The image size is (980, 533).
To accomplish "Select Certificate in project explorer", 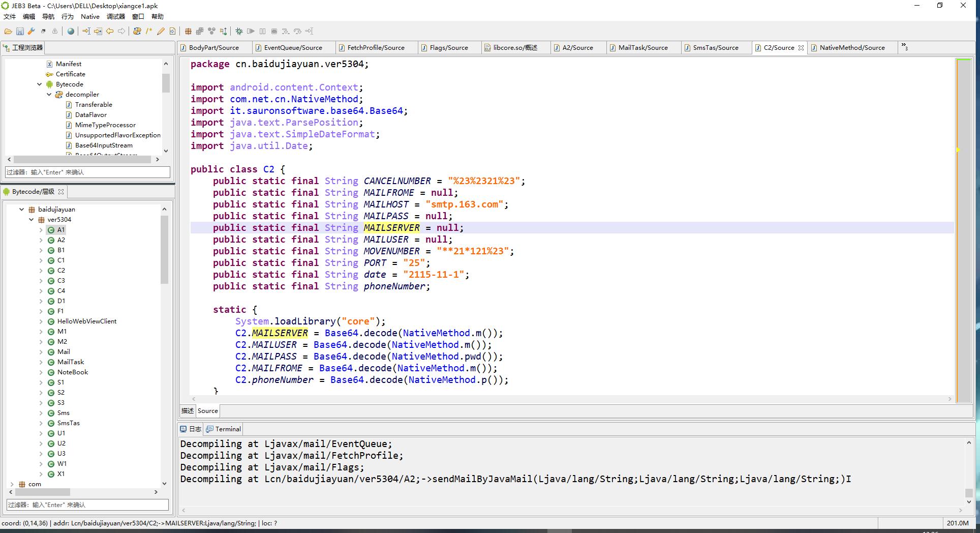I will 70,74.
